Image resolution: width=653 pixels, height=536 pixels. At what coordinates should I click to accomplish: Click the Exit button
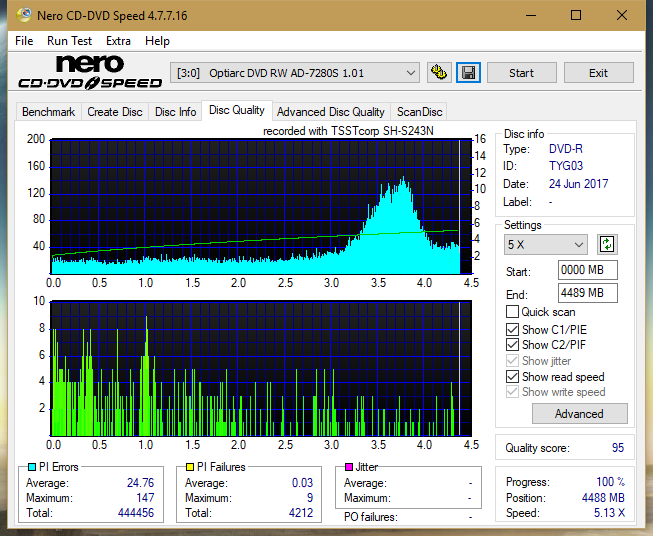pos(598,73)
